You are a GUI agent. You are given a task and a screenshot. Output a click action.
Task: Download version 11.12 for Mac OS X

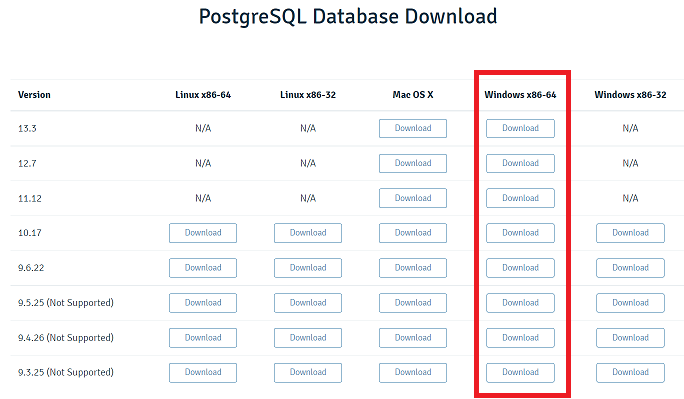point(413,198)
